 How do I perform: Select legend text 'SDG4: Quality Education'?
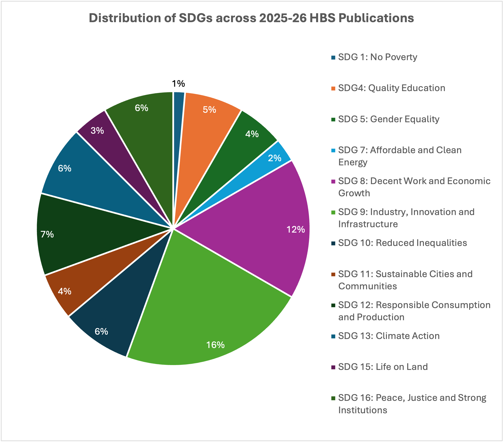(392, 88)
